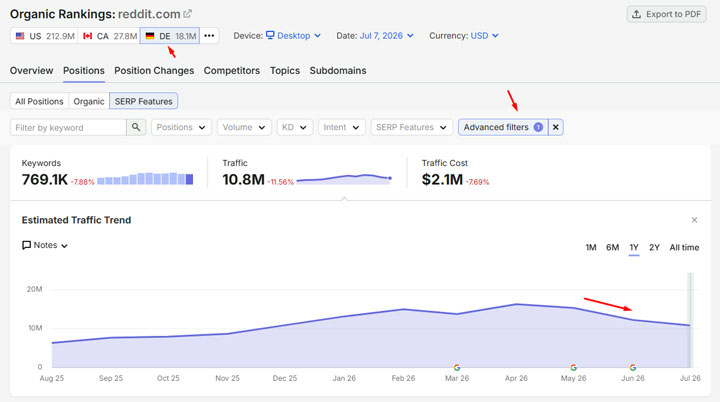Click the Filter by keyword field
Image resolution: width=720 pixels, height=402 pixels.
(x=68, y=127)
